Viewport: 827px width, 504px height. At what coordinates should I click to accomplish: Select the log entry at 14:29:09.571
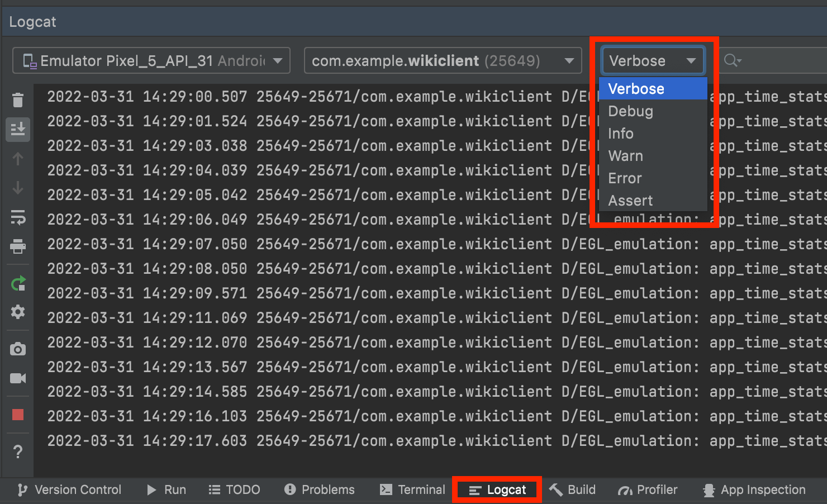tap(436, 293)
